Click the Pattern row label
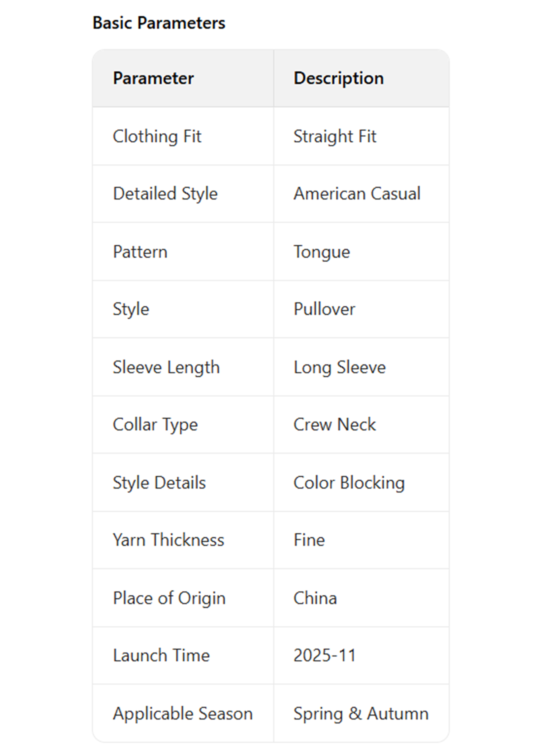Viewport: 534px width, 756px height. pos(140,252)
